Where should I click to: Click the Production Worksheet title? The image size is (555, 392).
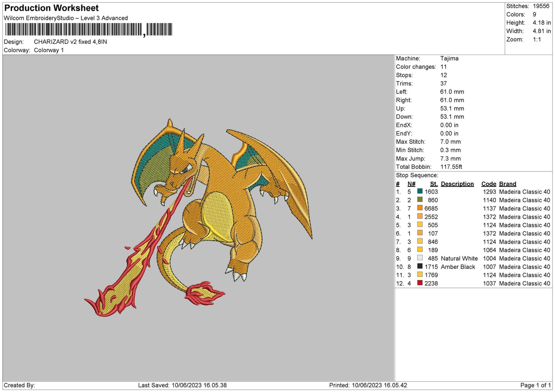(51, 8)
